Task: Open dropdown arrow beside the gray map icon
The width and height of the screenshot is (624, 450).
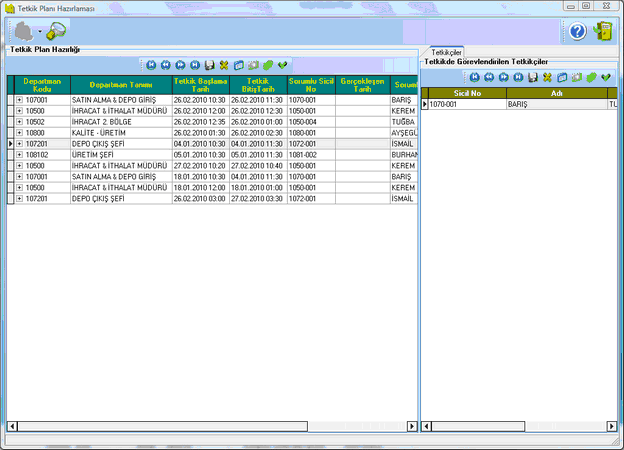Action: (x=40, y=31)
